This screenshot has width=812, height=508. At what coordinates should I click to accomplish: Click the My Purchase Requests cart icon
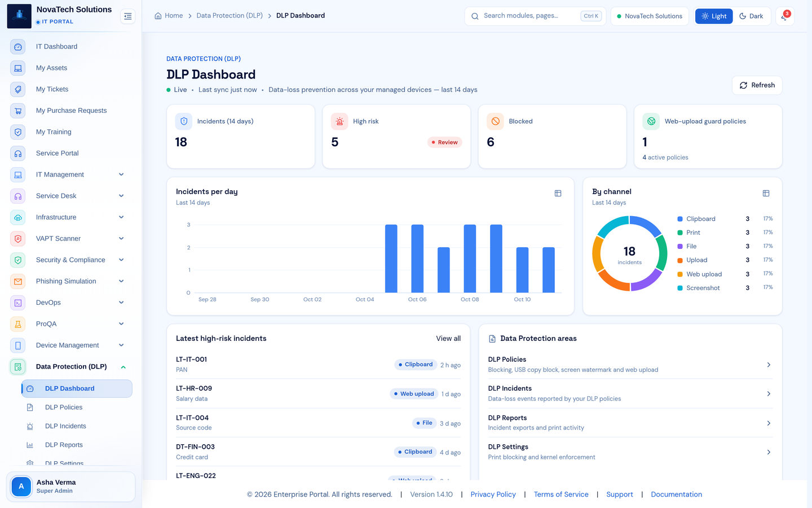coord(18,111)
